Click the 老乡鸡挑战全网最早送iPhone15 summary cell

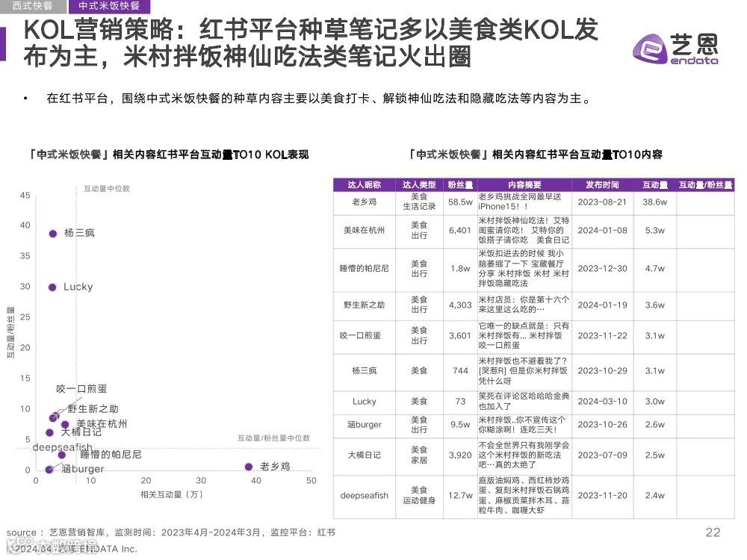pyautogui.click(x=524, y=202)
